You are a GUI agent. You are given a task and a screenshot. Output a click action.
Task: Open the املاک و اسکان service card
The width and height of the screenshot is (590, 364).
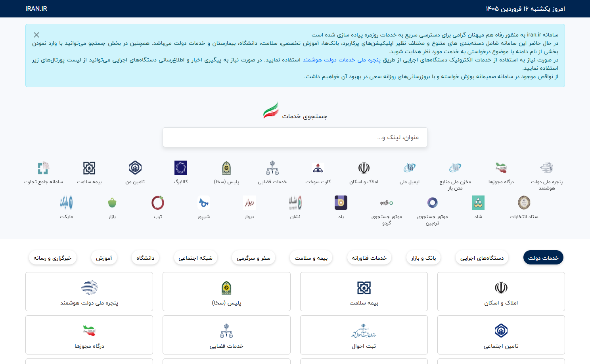pos(501,292)
